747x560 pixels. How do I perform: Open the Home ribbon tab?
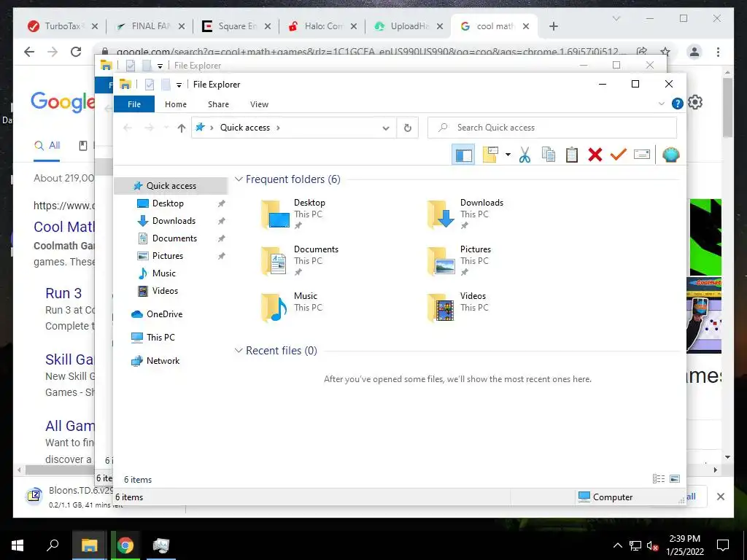pos(176,104)
